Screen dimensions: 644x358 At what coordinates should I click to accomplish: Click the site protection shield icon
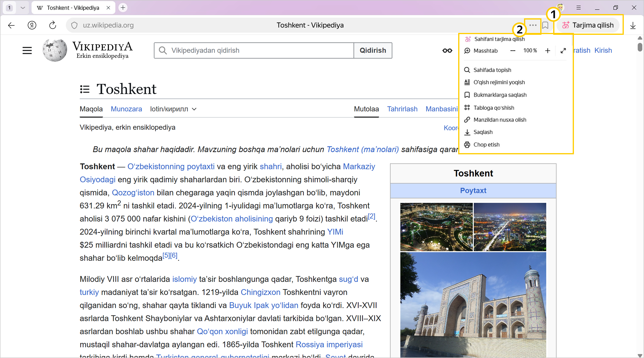click(74, 25)
